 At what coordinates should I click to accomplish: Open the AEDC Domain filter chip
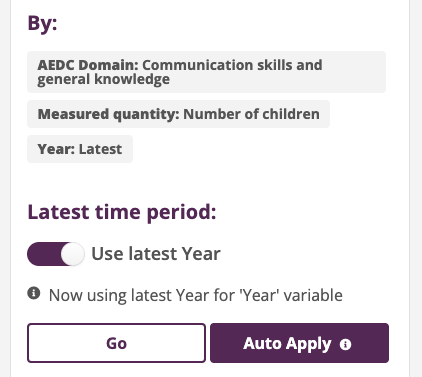coord(206,72)
